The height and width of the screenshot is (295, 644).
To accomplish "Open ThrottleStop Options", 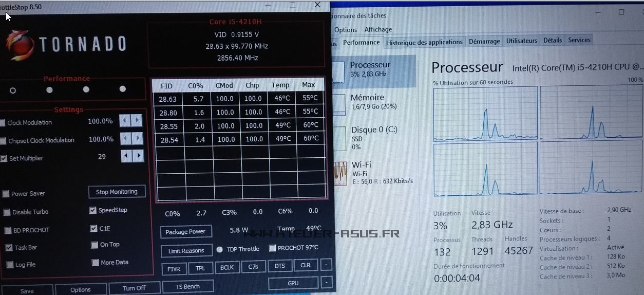I will [x=81, y=289].
